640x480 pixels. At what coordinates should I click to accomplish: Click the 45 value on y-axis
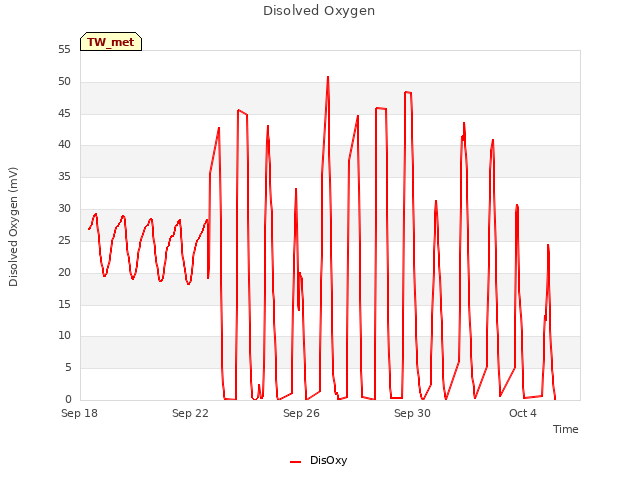tap(64, 113)
